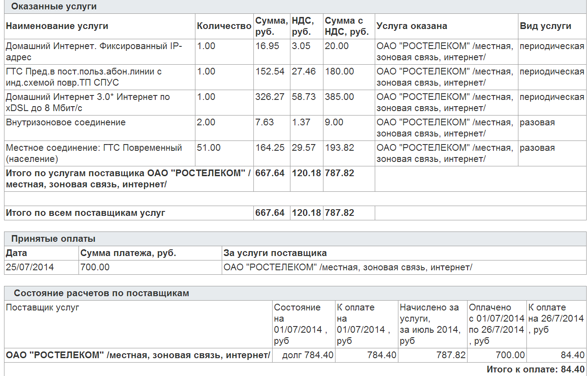Click the "Оказанные услуги" section header
This screenshot has height=376, width=588.
(x=54, y=7)
